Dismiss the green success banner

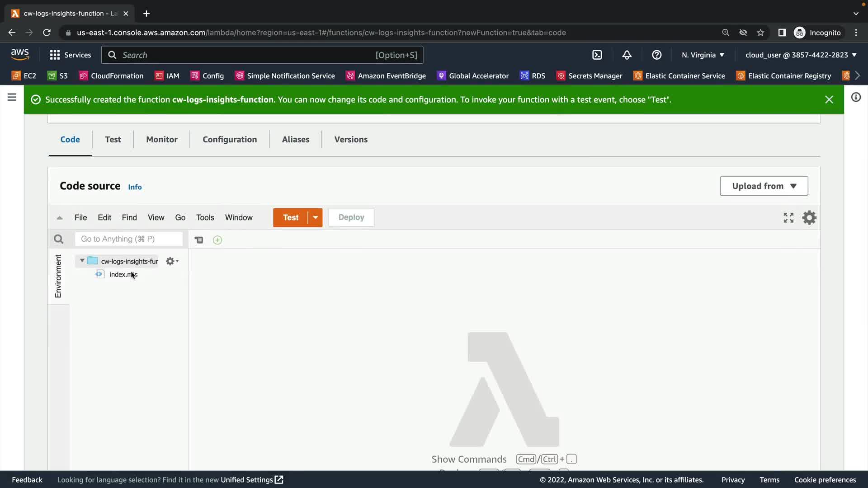pos(829,99)
